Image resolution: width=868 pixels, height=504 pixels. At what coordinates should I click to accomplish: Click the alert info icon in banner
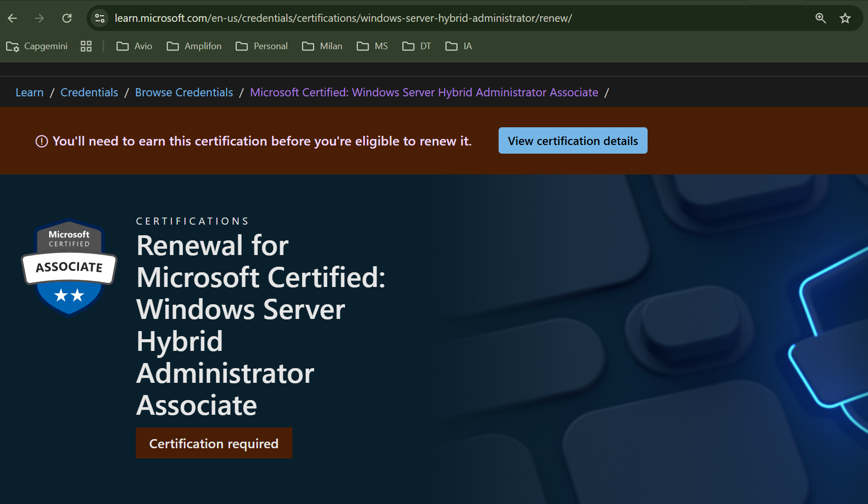[42, 141]
